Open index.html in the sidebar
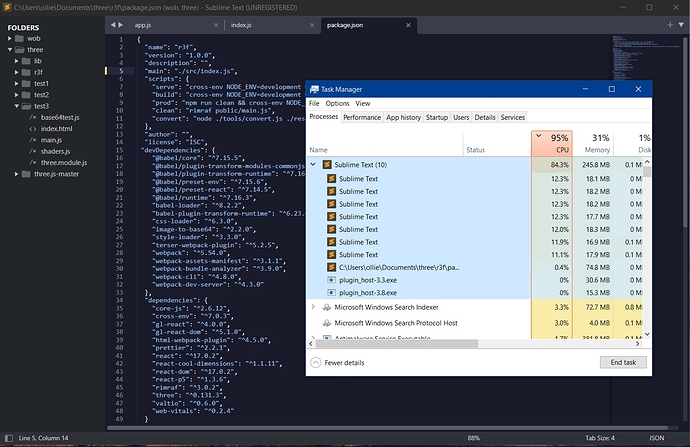 56,129
